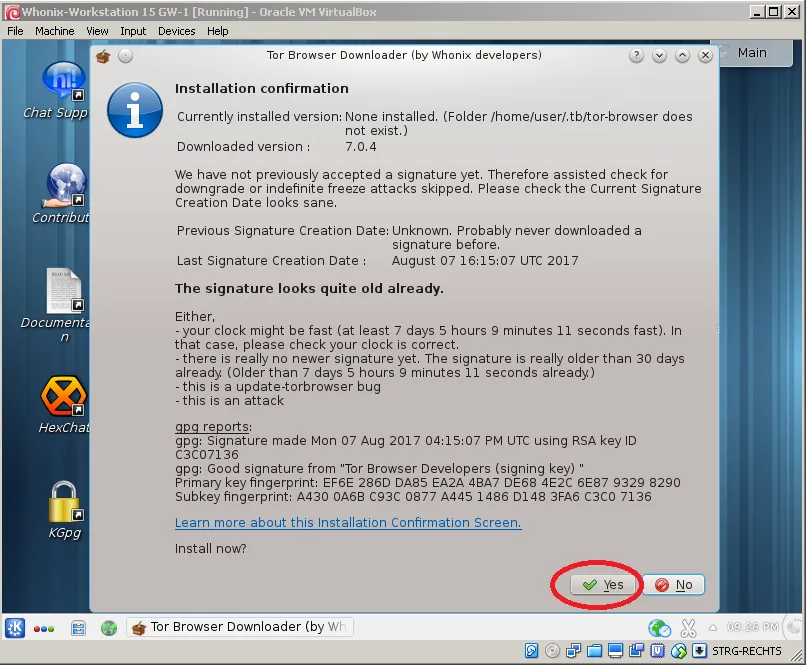806x665 pixels.
Task: Open the Chat Support desktop shortcut
Action: (x=63, y=90)
